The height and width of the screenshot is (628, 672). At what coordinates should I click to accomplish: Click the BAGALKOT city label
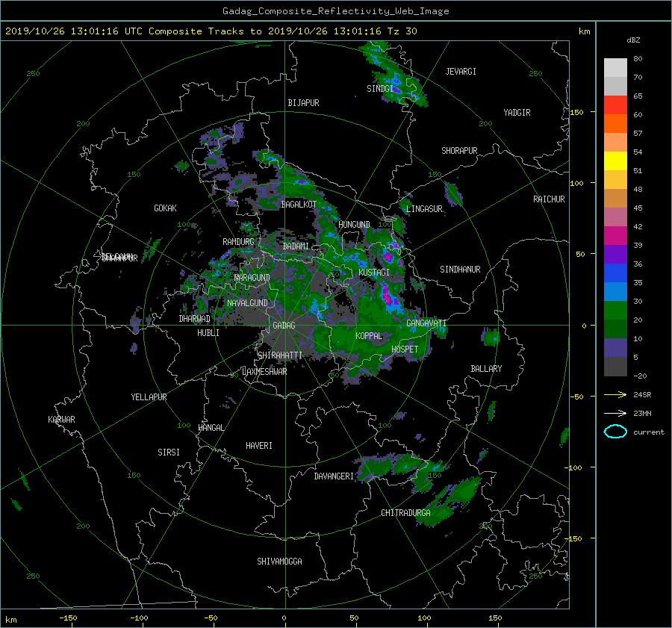coord(299,205)
